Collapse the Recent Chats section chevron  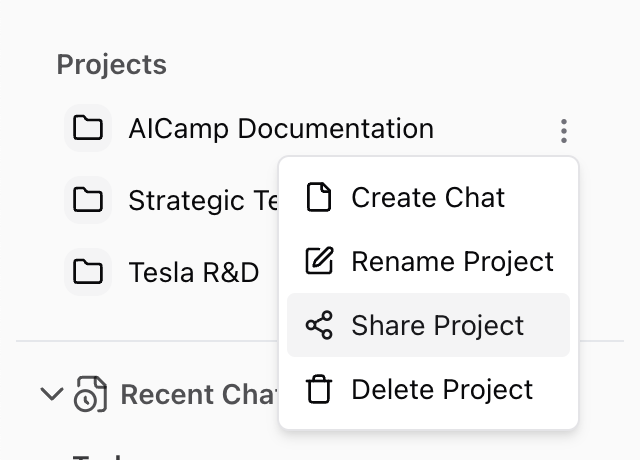click(51, 394)
